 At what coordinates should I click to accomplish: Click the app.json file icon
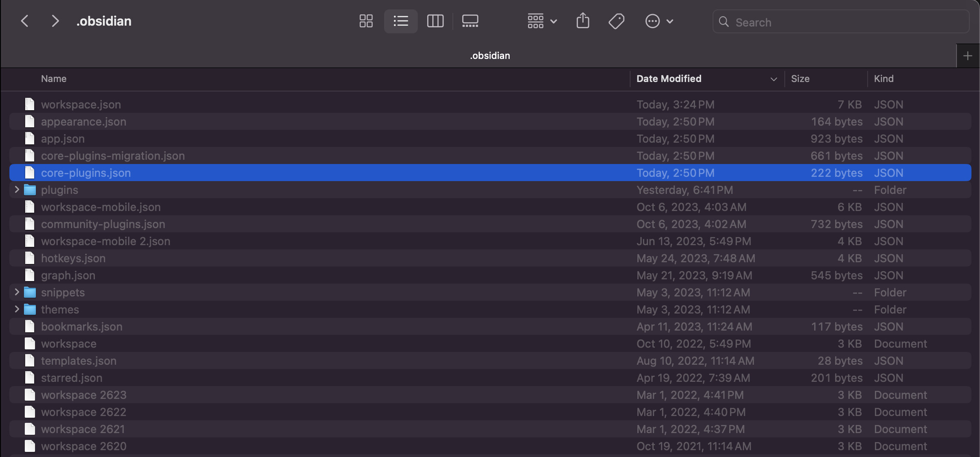pos(29,138)
